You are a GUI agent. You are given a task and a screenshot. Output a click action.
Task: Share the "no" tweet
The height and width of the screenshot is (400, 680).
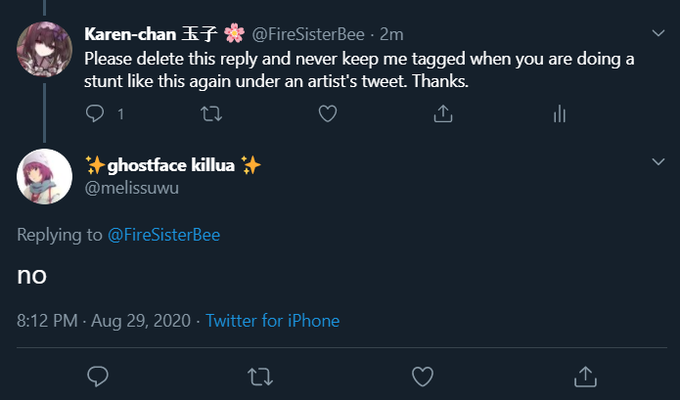(x=585, y=376)
